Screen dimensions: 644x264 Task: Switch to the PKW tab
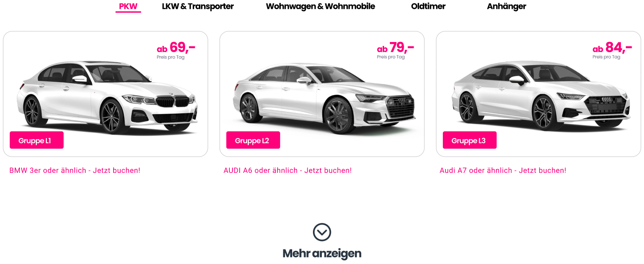pyautogui.click(x=128, y=6)
